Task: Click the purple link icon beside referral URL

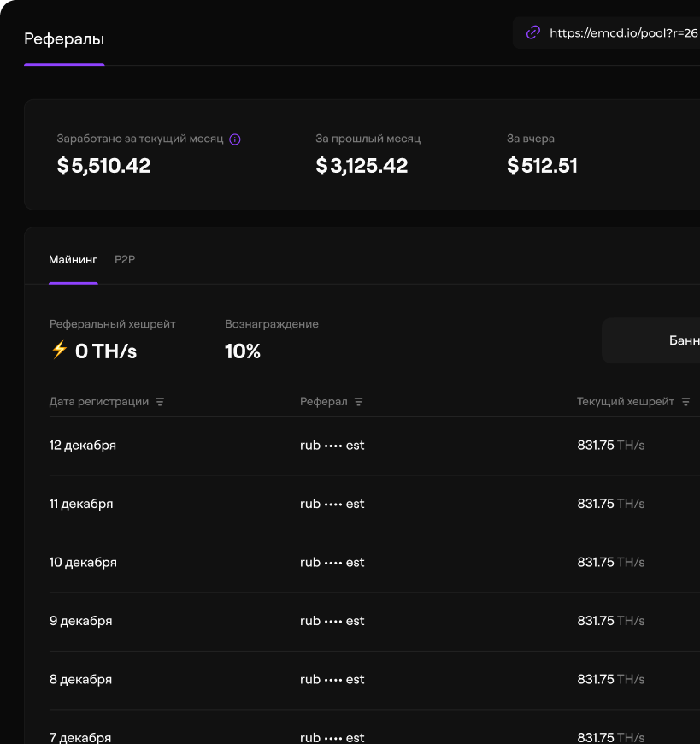Action: click(x=533, y=32)
